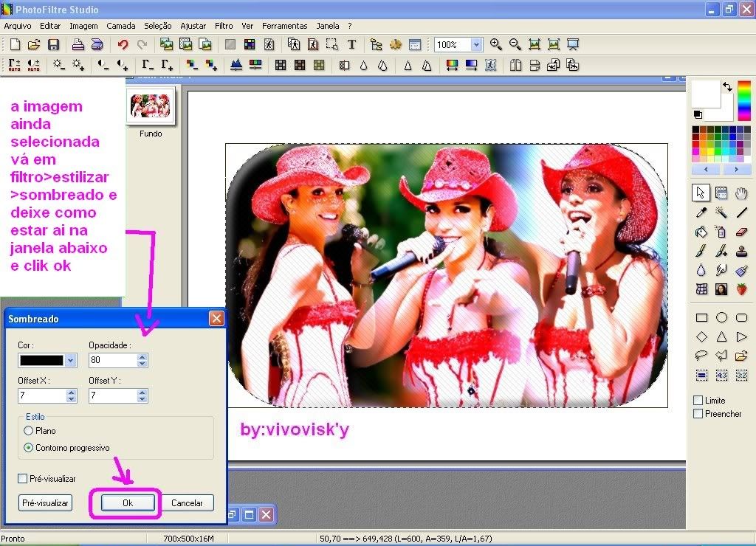Enable the Limite checkbox
This screenshot has height=546, width=756.
coord(698,400)
